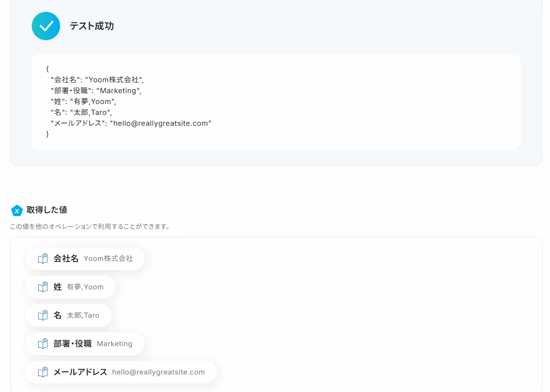
Task: Click JSON line "姓": "有夢,Yoom"
Action: point(83,102)
